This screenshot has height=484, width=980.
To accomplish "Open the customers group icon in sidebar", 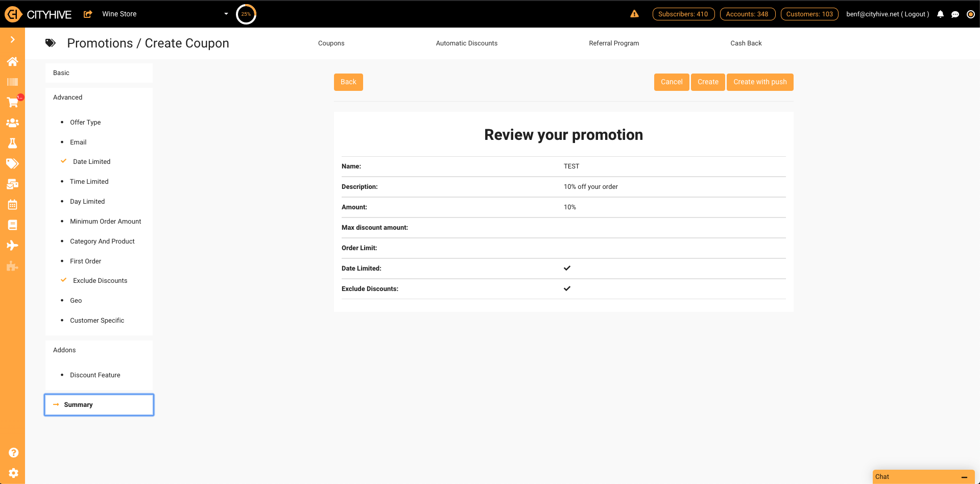I will click(12, 123).
